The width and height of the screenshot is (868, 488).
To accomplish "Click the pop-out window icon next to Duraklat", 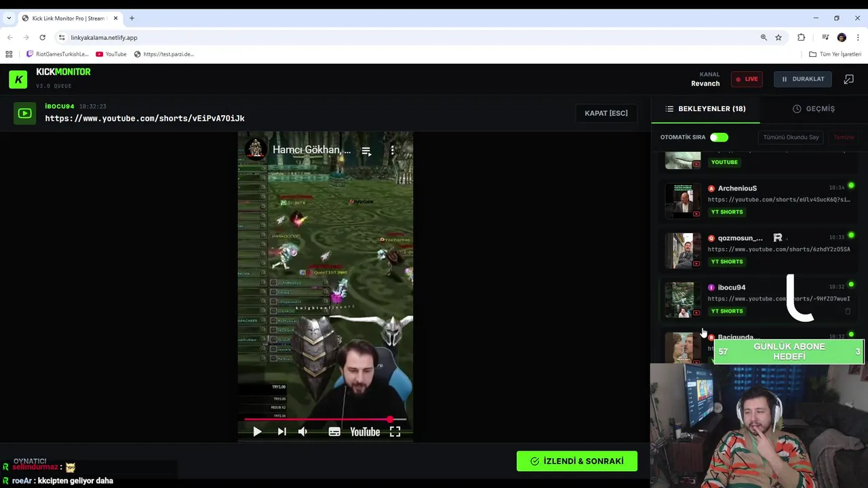I will click(848, 79).
